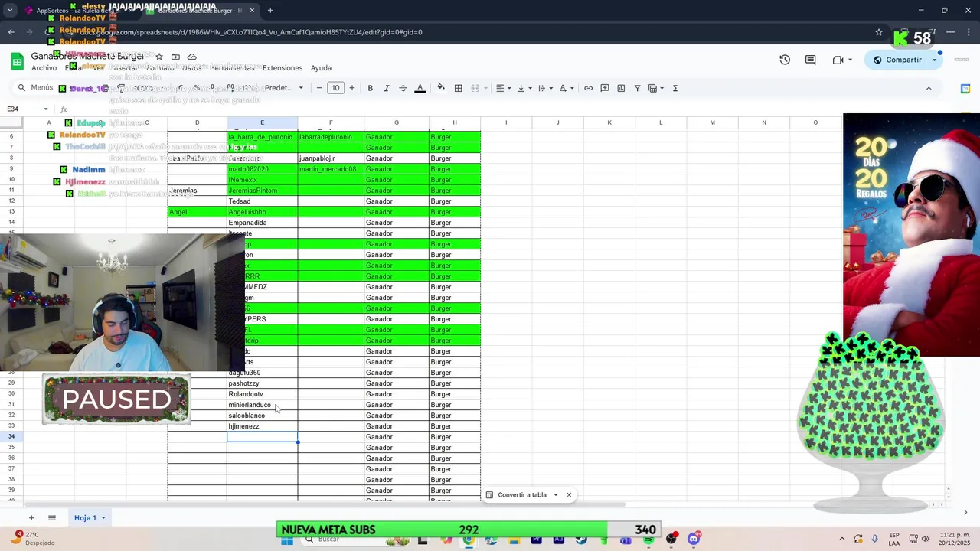Open Hoja 1 sheet tab menu arrow
980x551 pixels.
coord(103,518)
